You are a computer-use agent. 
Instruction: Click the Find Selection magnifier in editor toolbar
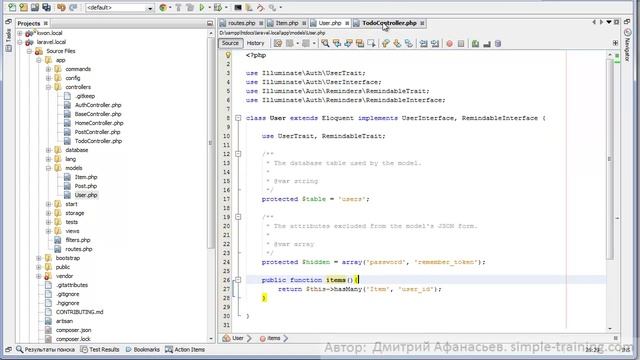[325, 43]
